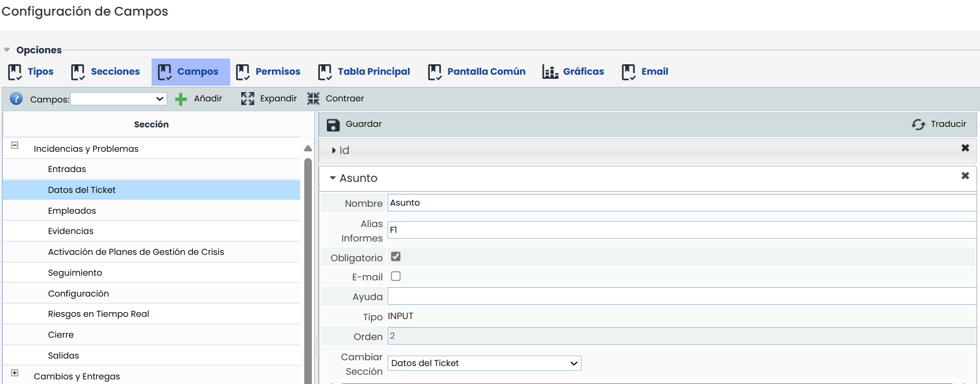Switch to the Tabla Principal tab
Image resolution: width=980 pixels, height=384 pixels.
coord(364,72)
